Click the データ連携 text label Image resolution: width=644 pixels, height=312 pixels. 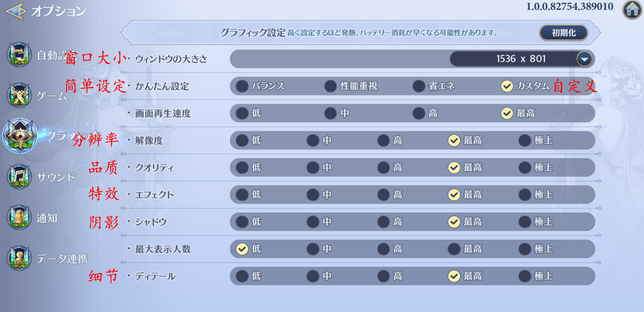click(x=62, y=259)
